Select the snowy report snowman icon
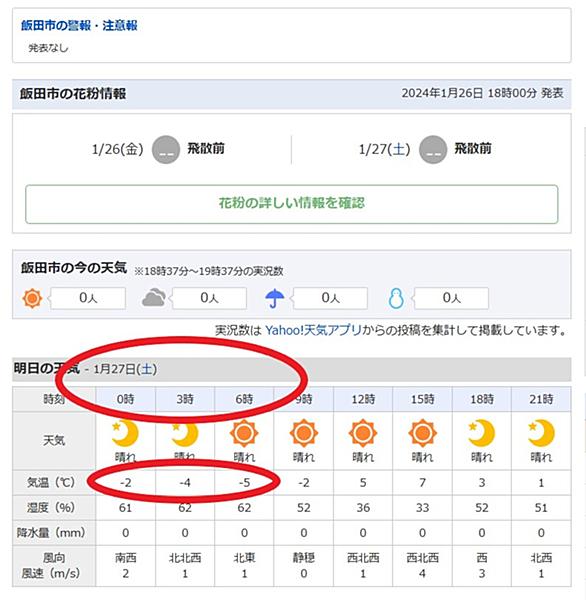586x600 pixels. coord(396,298)
